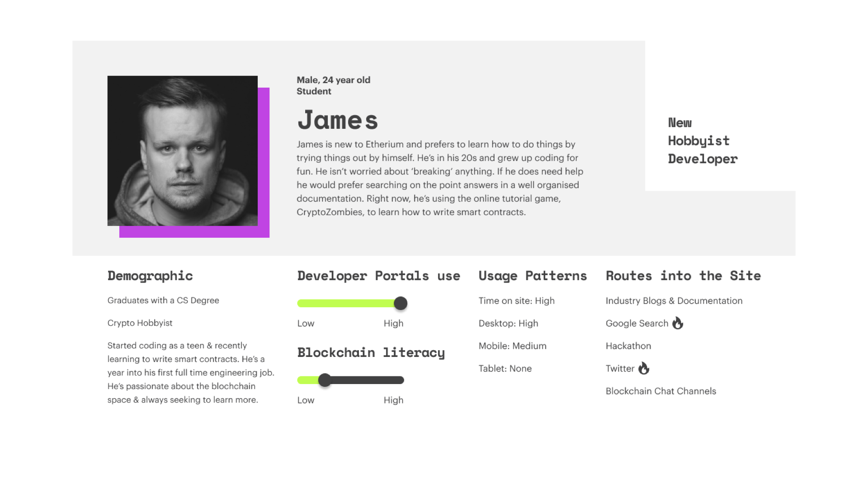Click James's portrait photo
This screenshot has width=868, height=488.
click(182, 150)
